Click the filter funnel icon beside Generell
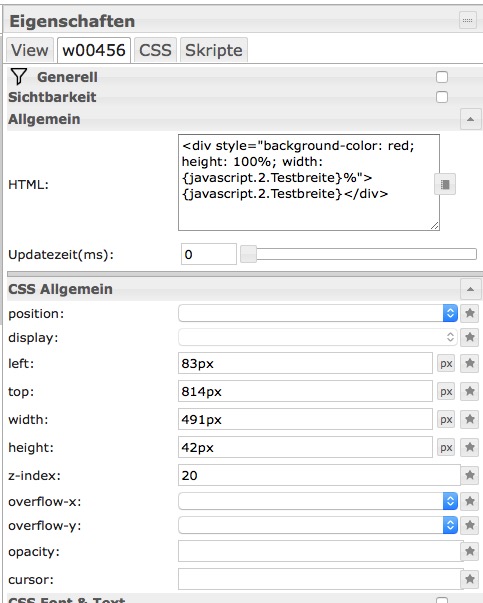The height and width of the screenshot is (603, 483). tap(18, 77)
